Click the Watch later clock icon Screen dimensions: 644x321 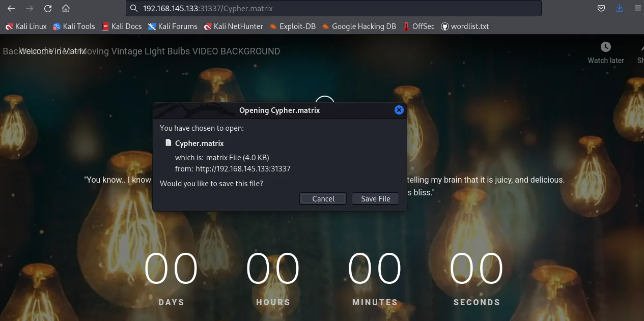pyautogui.click(x=606, y=47)
